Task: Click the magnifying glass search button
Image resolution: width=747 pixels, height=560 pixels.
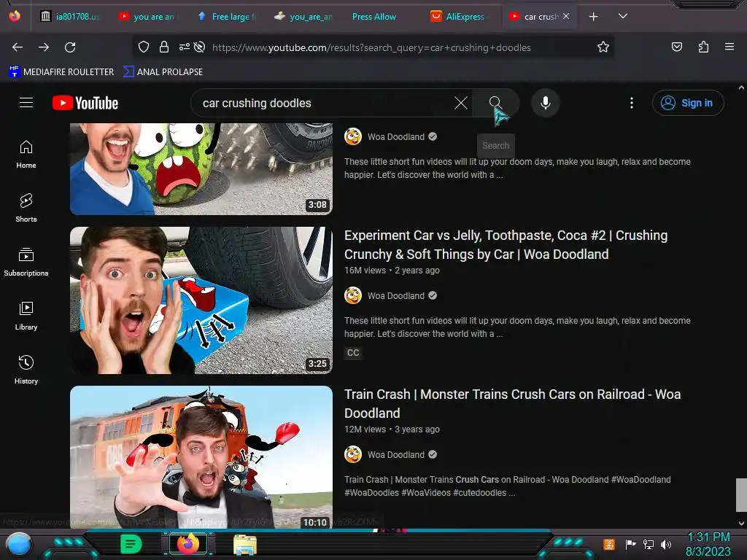Action: click(495, 102)
